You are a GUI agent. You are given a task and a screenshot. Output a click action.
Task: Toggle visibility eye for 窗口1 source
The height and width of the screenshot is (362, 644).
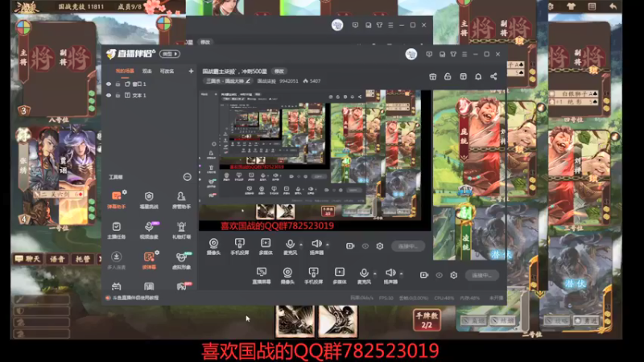click(109, 84)
